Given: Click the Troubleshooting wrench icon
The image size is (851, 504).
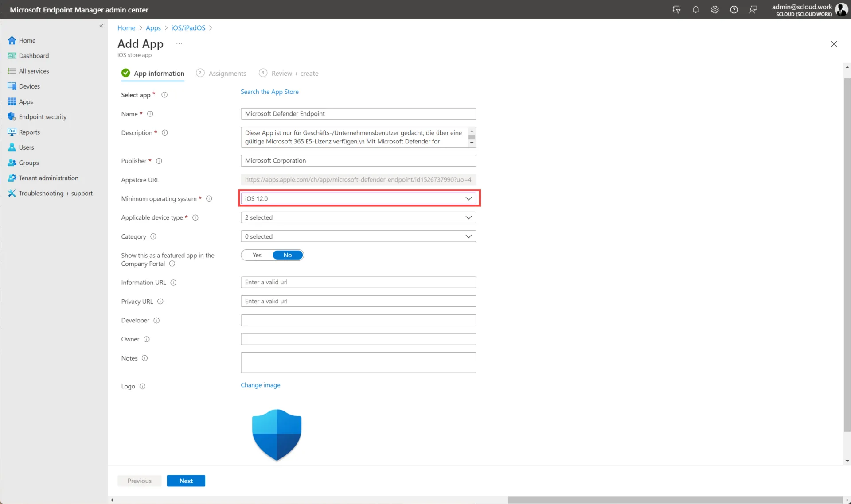Looking at the screenshot, I should pyautogui.click(x=12, y=193).
